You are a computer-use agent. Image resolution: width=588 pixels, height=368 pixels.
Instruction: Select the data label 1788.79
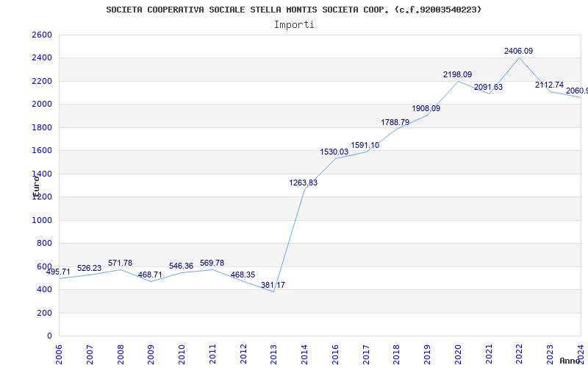[395, 122]
